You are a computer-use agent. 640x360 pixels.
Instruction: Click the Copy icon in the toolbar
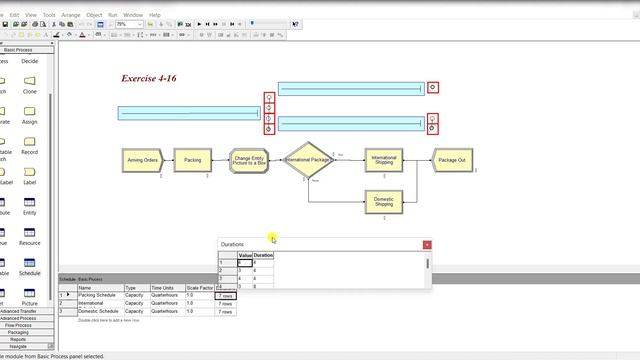coord(62,24)
